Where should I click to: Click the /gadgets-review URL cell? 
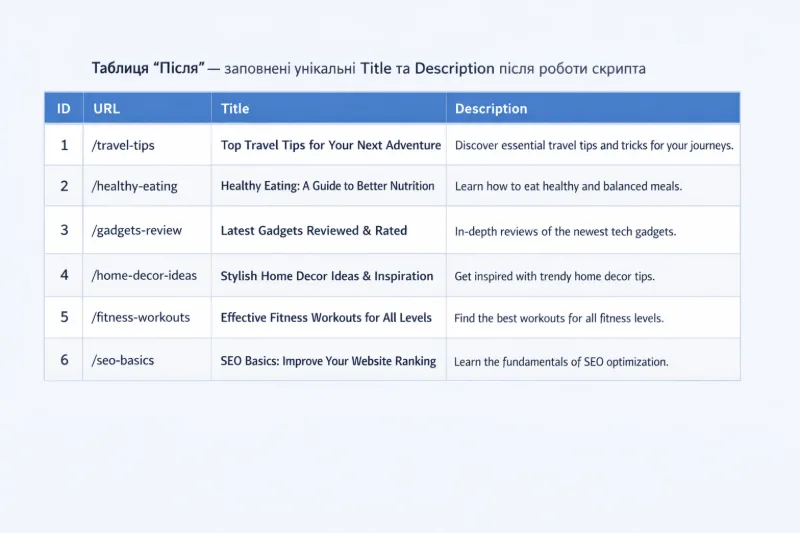coord(137,231)
